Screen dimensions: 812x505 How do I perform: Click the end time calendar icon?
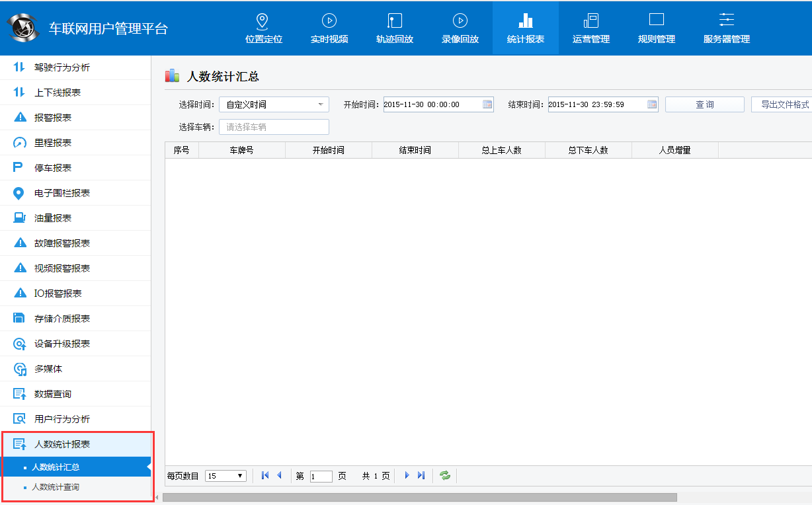(652, 104)
